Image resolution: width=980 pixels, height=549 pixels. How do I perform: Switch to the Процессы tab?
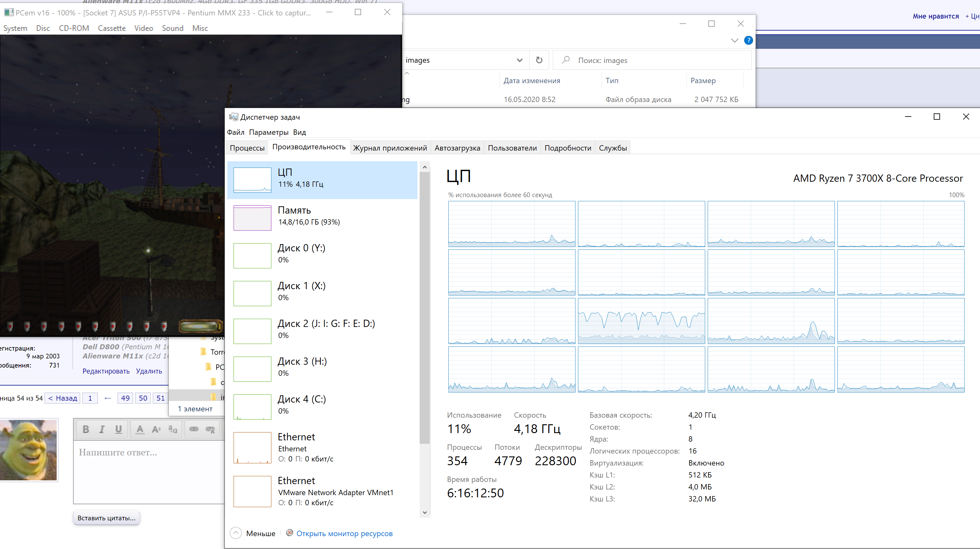(x=247, y=148)
